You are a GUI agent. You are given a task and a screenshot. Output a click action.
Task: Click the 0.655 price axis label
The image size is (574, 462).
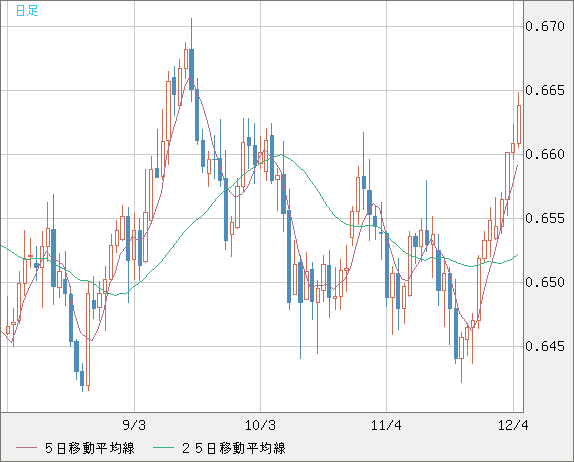point(545,219)
